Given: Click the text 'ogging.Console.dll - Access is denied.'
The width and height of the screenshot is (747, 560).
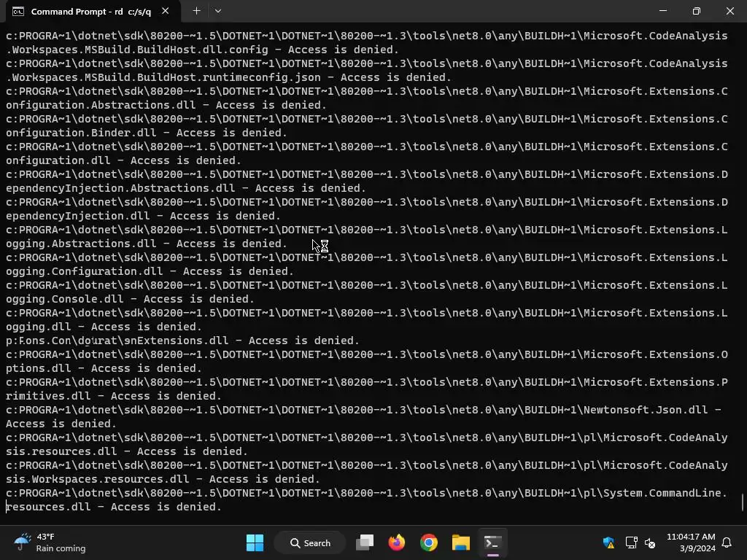Looking at the screenshot, I should [x=130, y=299].
